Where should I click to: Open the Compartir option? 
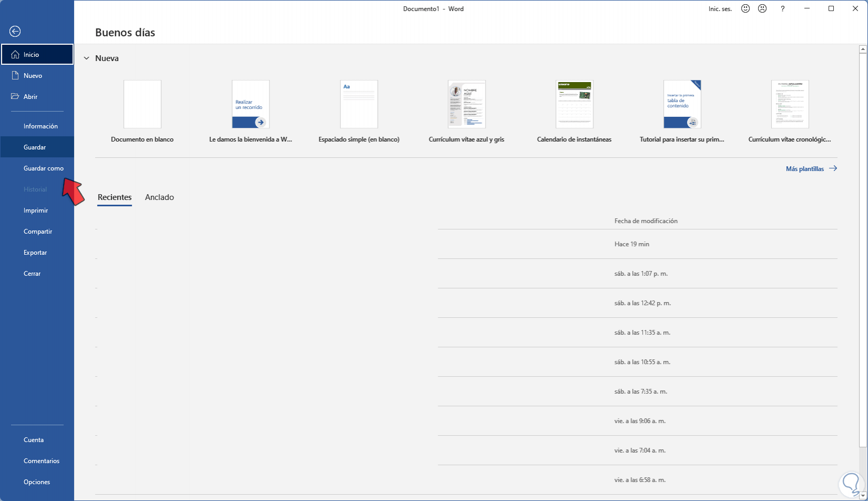point(37,232)
